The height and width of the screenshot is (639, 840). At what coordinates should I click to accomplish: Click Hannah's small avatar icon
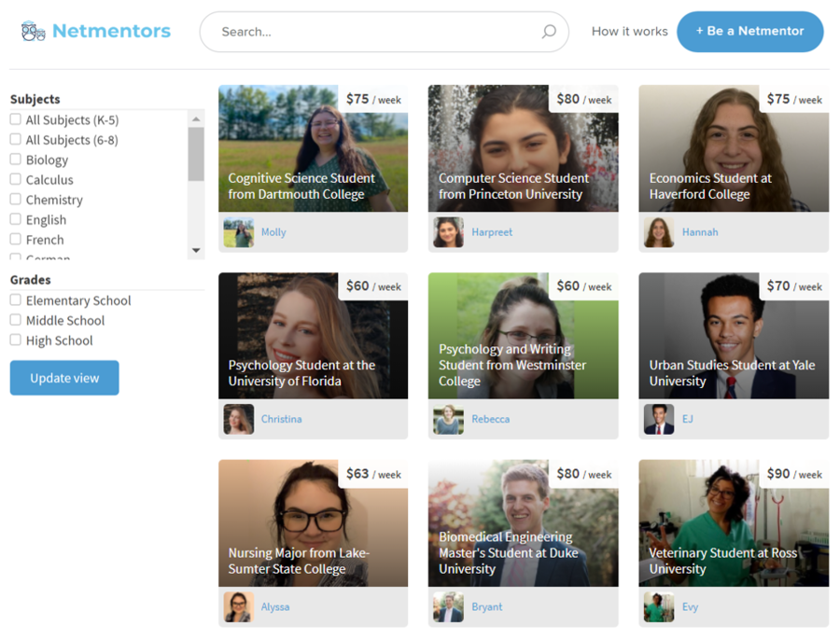pyautogui.click(x=659, y=232)
